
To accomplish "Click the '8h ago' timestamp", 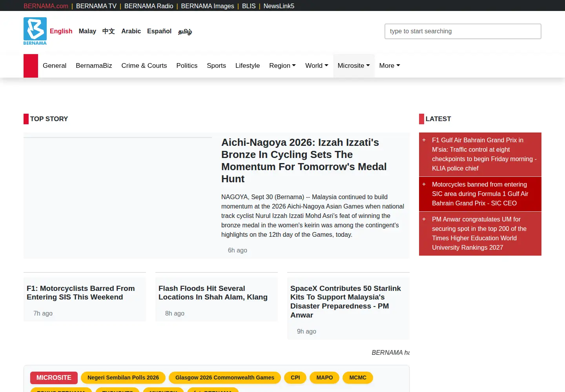I will [175, 313].
